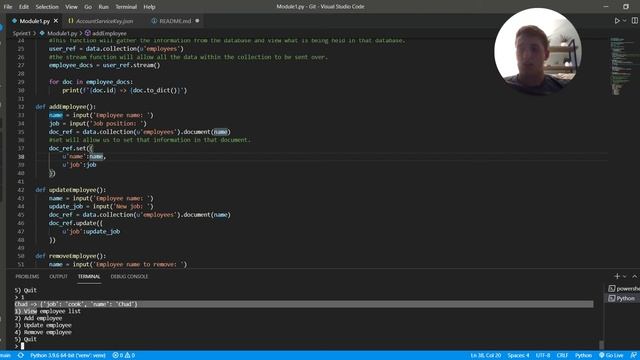
Task: Click '2) Add employee' in terminal output
Action: [x=38, y=318]
